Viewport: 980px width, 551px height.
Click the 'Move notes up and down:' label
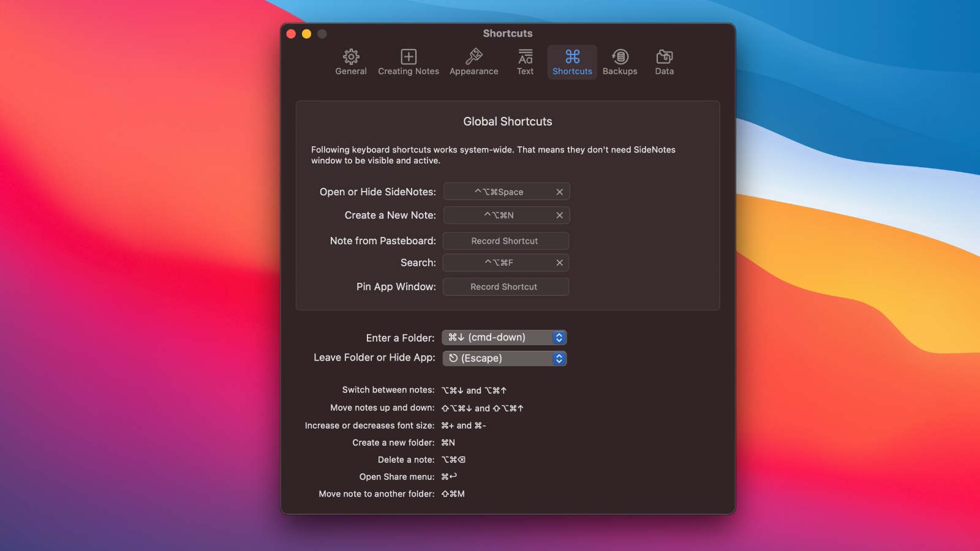coord(382,408)
